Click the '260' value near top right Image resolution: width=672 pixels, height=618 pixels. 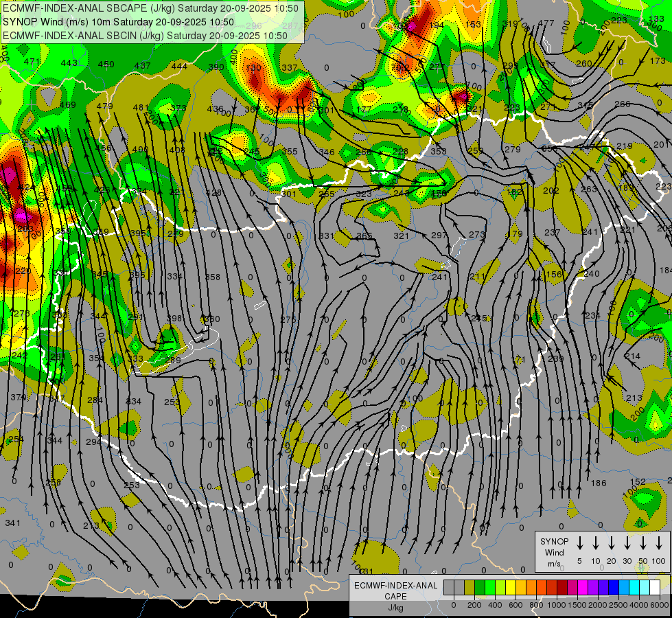(583, 63)
